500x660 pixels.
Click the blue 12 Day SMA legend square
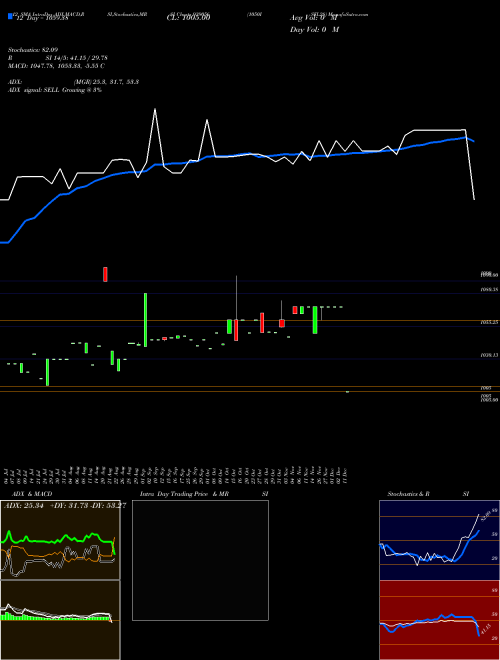10,17
